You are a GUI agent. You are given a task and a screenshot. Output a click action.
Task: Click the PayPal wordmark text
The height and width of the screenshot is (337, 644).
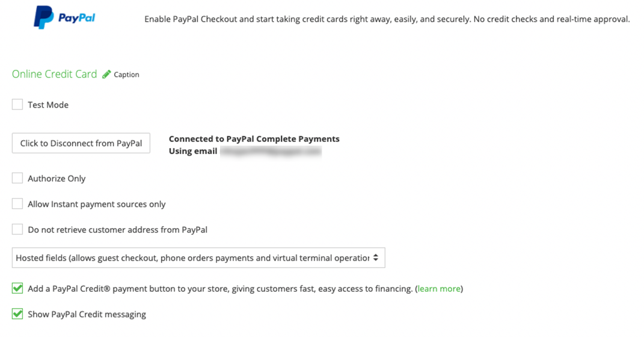click(76, 17)
